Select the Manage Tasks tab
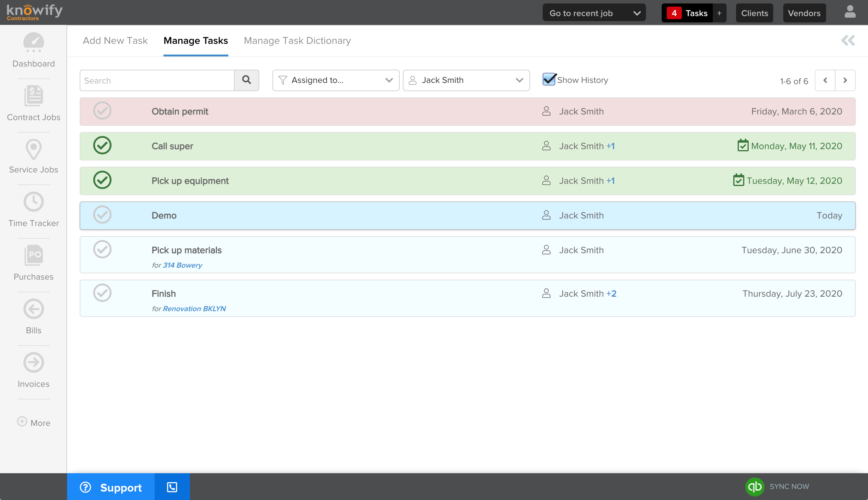 (x=196, y=41)
